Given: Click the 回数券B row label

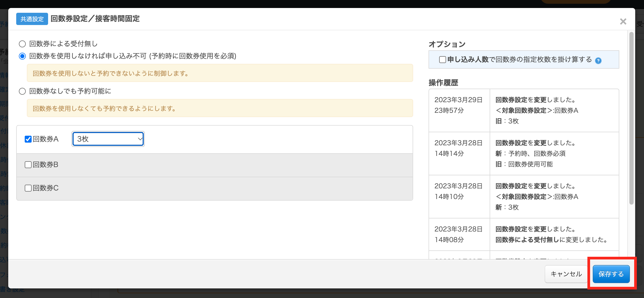Looking at the screenshot, I should click(x=45, y=165).
